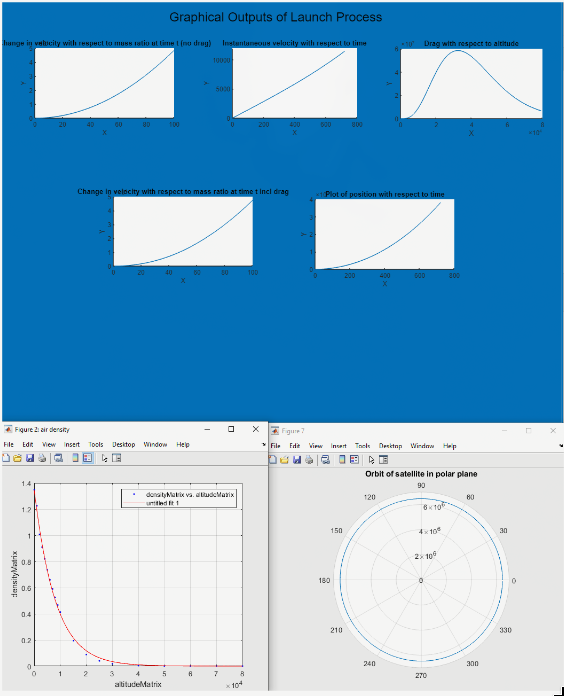Print the Figure 2 air density plot
Viewport: 564px width, 696px height.
coord(42,458)
